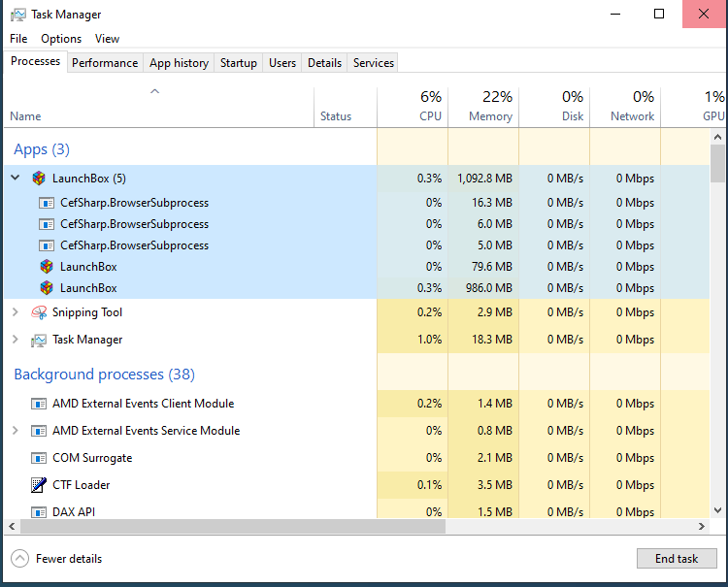Click the Task Manager row icon in Apps
The width and height of the screenshot is (728, 587).
pos(39,341)
